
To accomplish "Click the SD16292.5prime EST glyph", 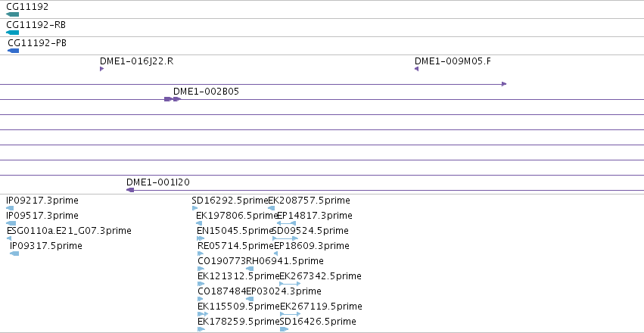I will pos(195,208).
